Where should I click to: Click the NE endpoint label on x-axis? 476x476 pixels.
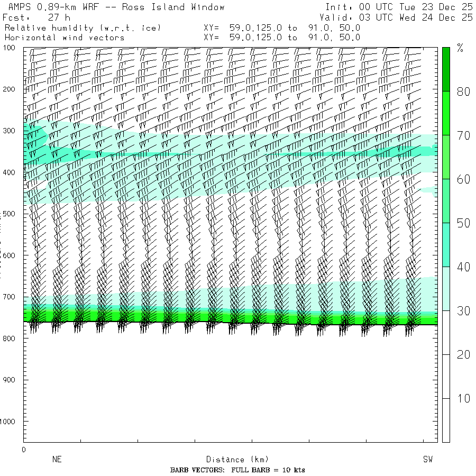(57, 460)
